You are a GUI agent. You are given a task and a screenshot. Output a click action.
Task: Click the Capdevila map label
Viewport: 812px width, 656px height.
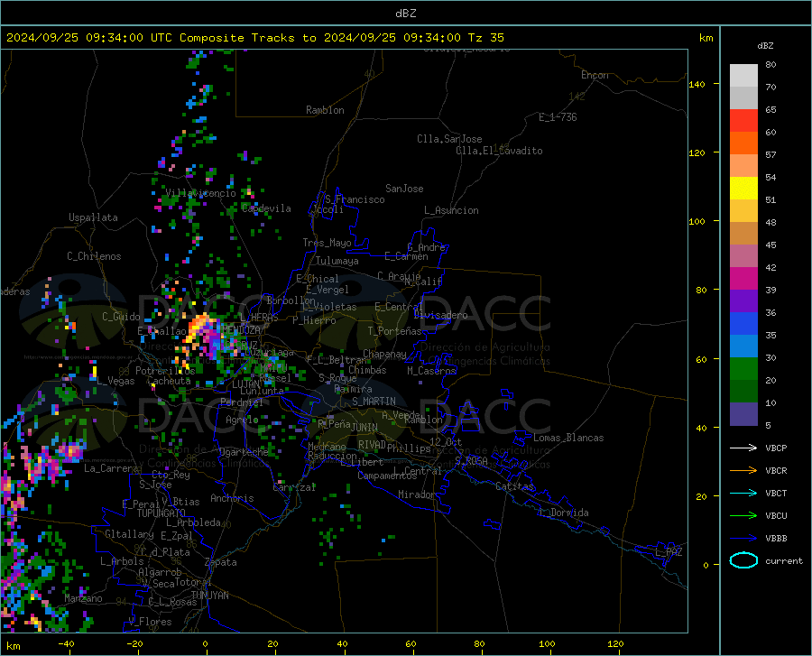(x=266, y=208)
